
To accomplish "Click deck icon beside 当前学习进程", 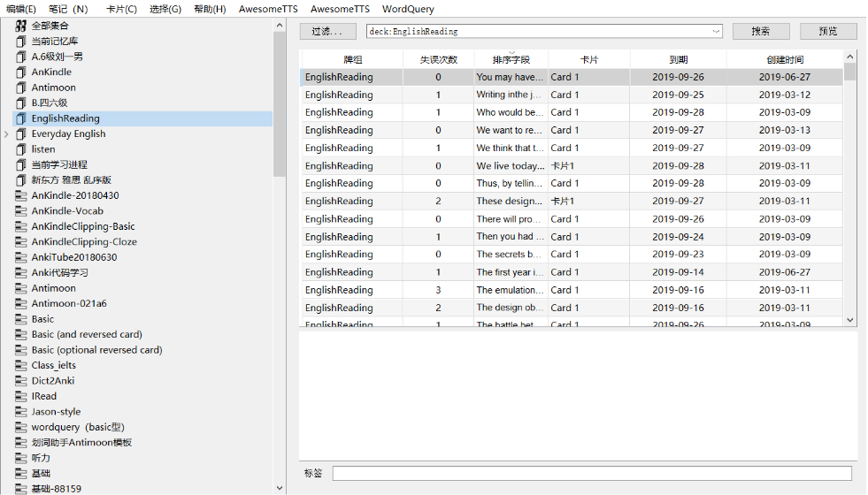I will coord(21,164).
